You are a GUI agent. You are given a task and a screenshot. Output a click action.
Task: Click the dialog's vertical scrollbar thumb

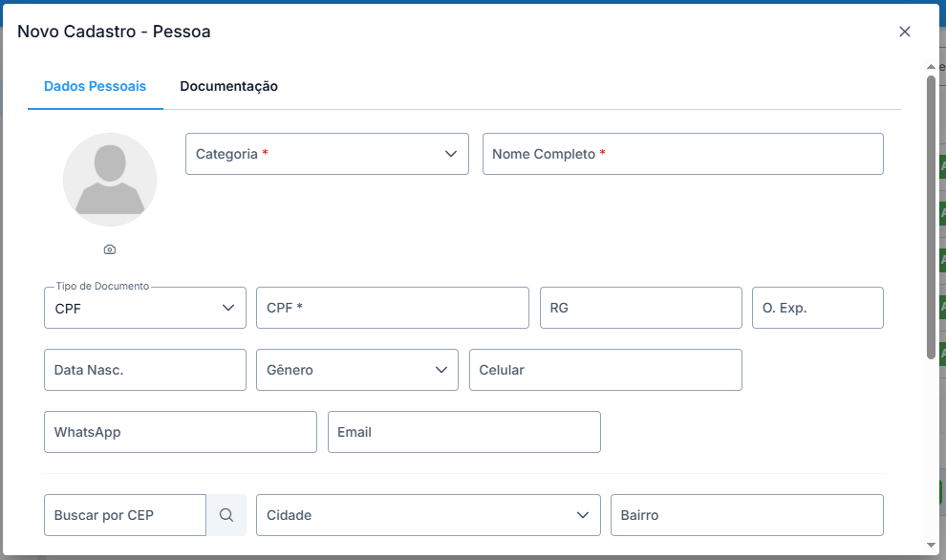[931, 217]
